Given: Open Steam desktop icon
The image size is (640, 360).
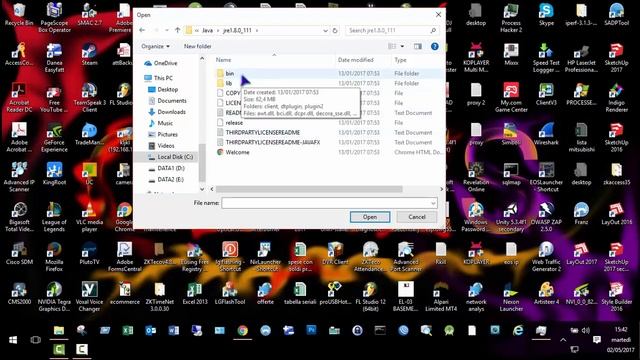Looking at the screenshot, I should tap(89, 55).
